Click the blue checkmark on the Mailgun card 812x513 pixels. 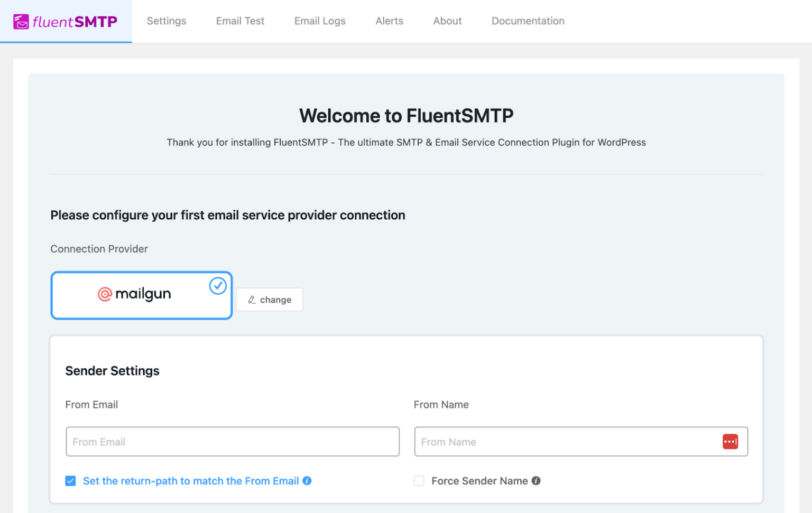click(218, 286)
